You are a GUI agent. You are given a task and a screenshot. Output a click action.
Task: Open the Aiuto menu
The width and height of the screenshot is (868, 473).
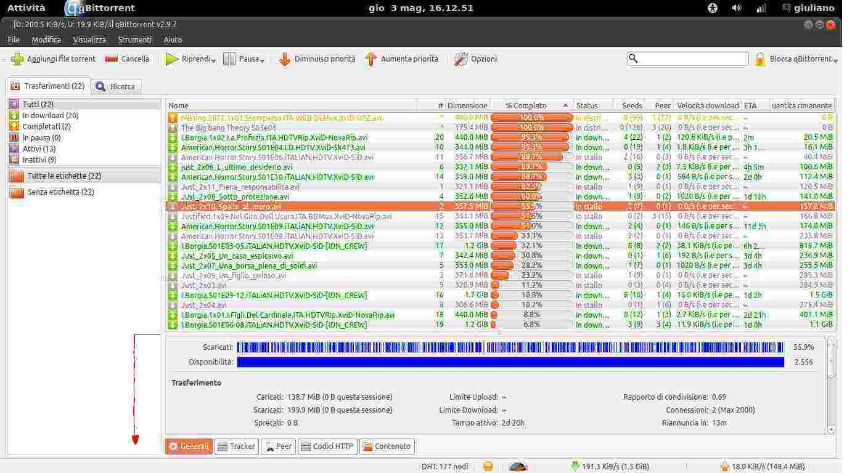173,39
